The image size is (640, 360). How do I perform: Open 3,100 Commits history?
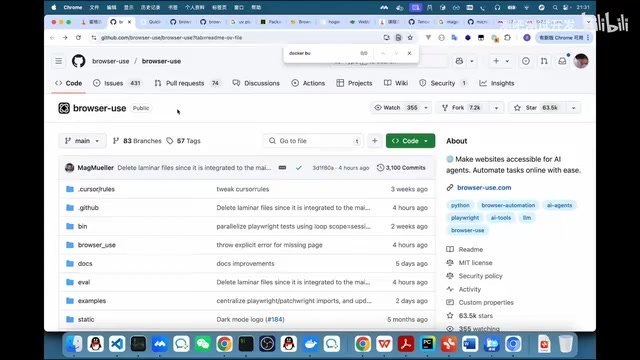(401, 168)
